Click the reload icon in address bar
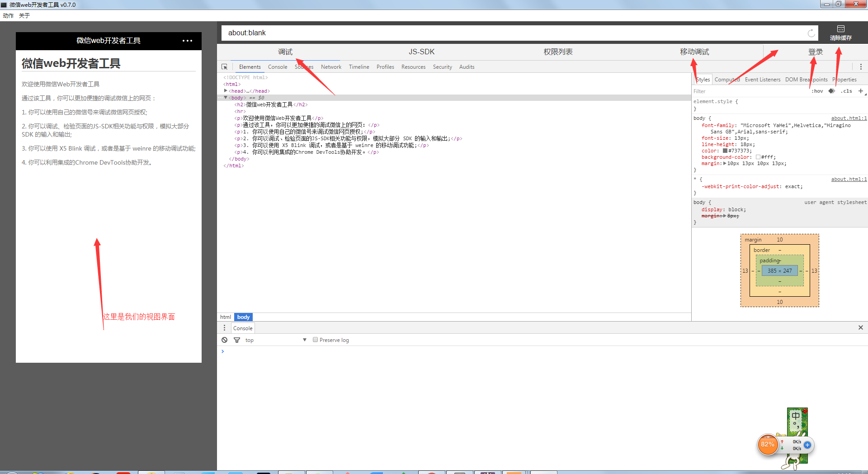The width and height of the screenshot is (868, 474). tap(811, 33)
